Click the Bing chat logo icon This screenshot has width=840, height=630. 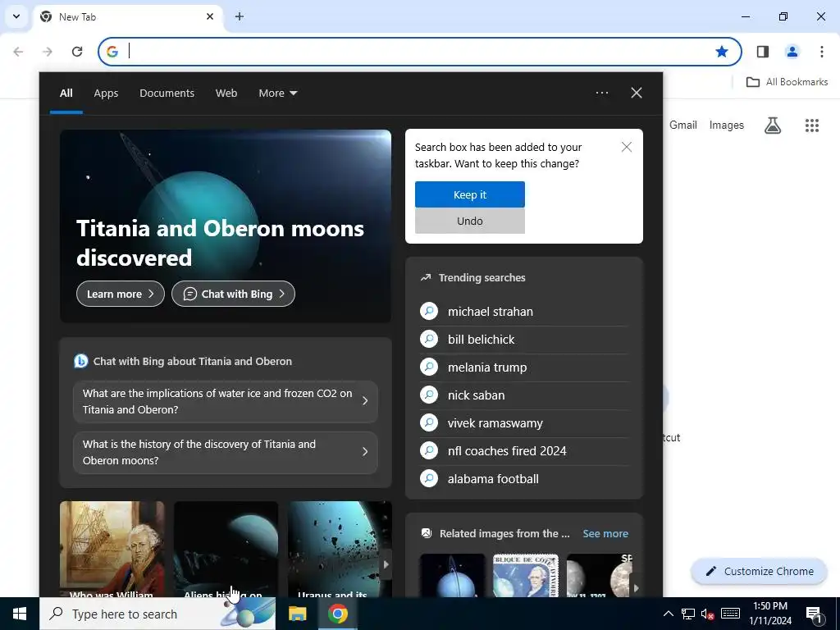coord(81,361)
